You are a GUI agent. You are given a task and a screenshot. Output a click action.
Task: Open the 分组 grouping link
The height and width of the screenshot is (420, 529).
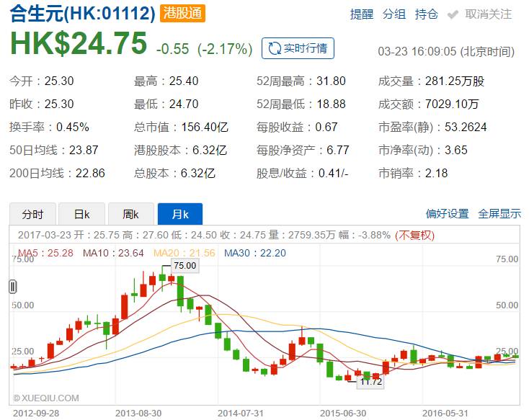point(394,14)
